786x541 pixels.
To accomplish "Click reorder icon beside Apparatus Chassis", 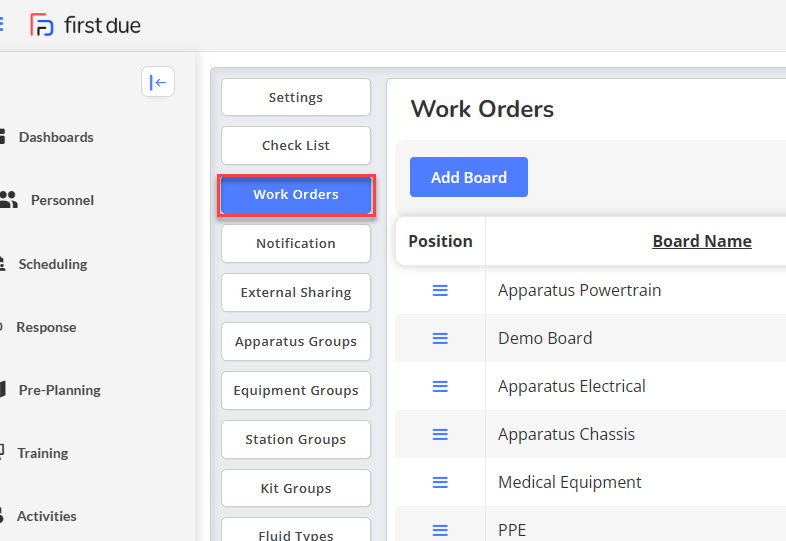I will pos(440,434).
